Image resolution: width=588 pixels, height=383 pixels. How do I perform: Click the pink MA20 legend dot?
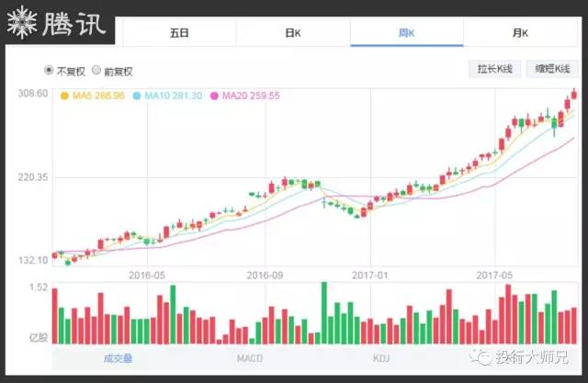215,96
